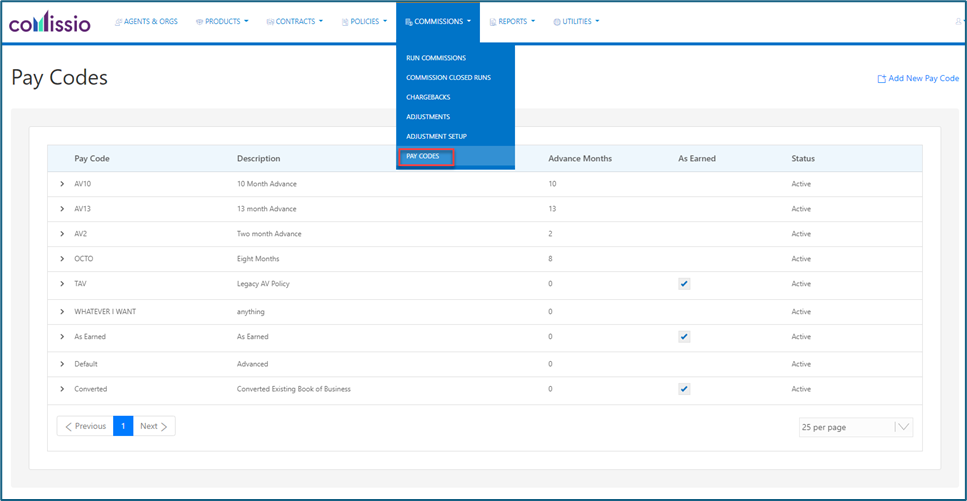Select page 1 in pagination
Image resolution: width=967 pixels, height=501 pixels.
(x=123, y=426)
